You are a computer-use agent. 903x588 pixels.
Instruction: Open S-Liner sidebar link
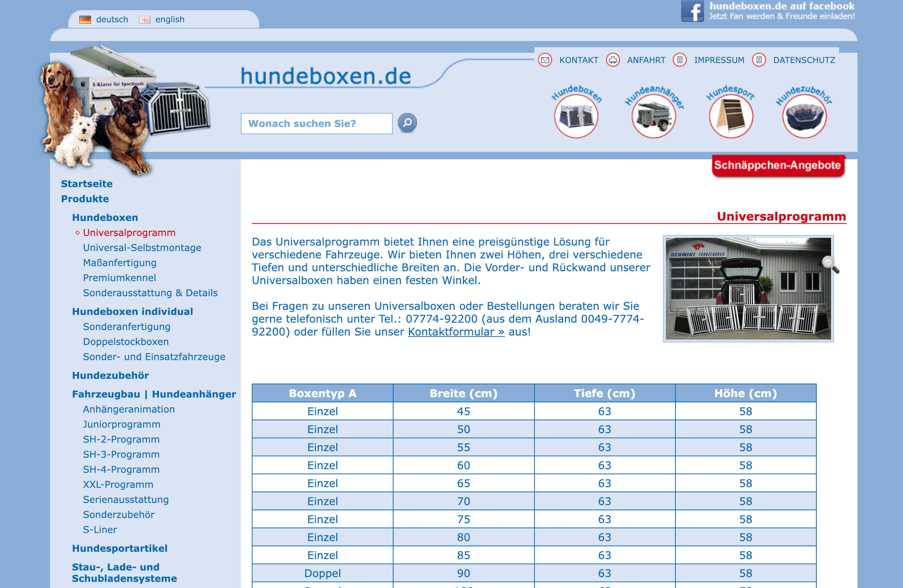[x=100, y=530]
